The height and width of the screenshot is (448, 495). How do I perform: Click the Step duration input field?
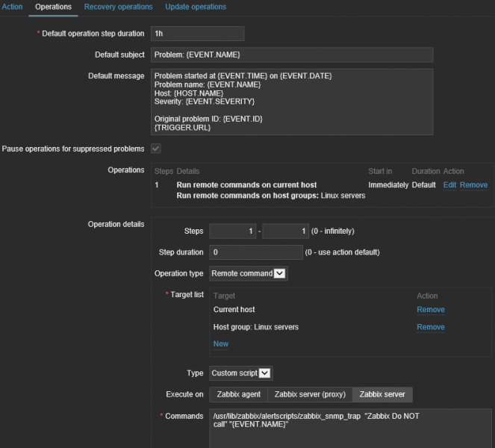[x=256, y=252]
